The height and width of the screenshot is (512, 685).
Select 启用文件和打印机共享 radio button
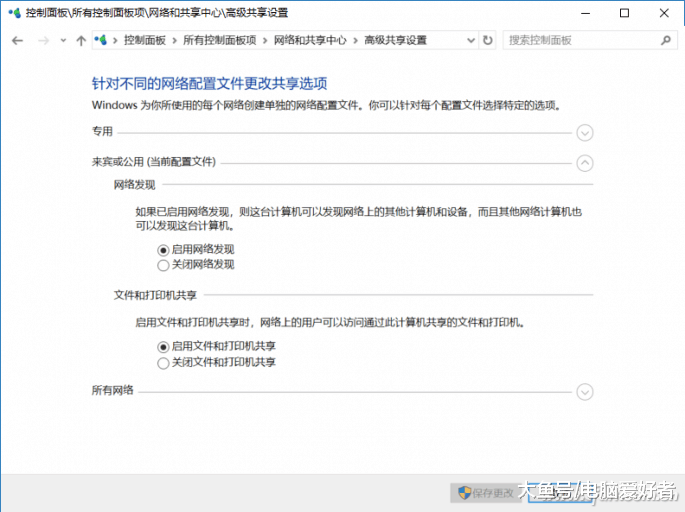pyautogui.click(x=163, y=347)
